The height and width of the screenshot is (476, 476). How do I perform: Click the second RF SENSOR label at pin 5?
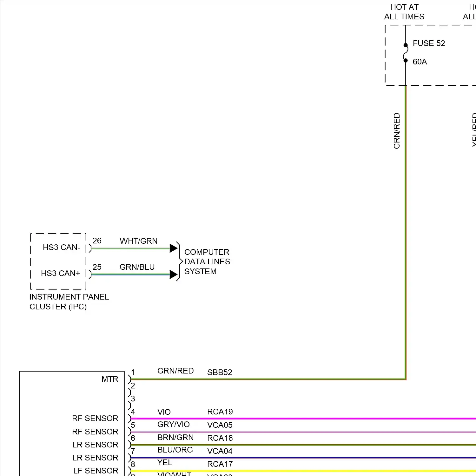95,432
